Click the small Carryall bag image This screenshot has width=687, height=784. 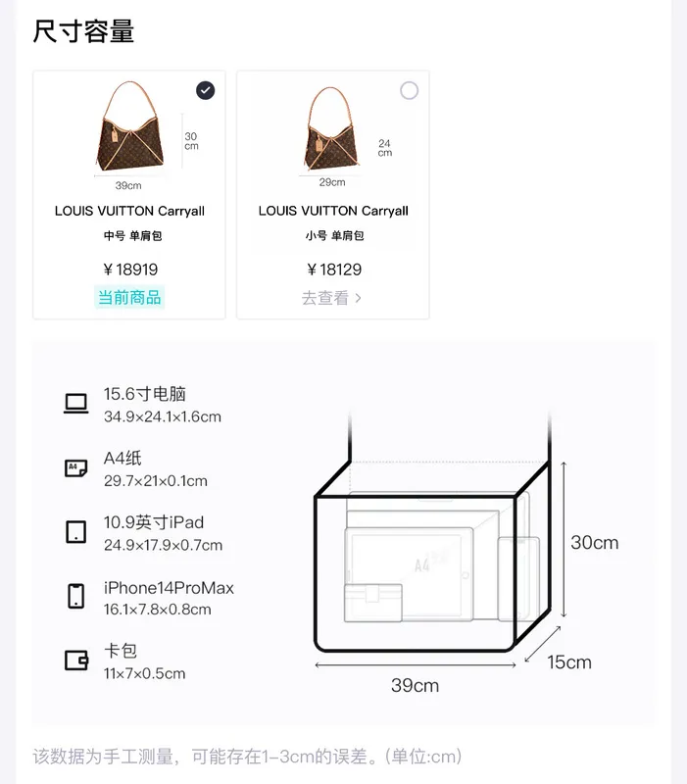pos(331,128)
